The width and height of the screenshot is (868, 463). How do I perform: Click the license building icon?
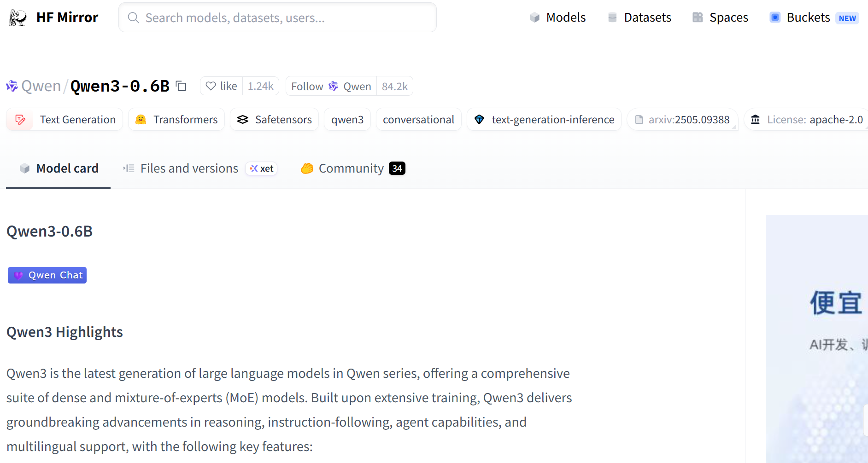(756, 120)
